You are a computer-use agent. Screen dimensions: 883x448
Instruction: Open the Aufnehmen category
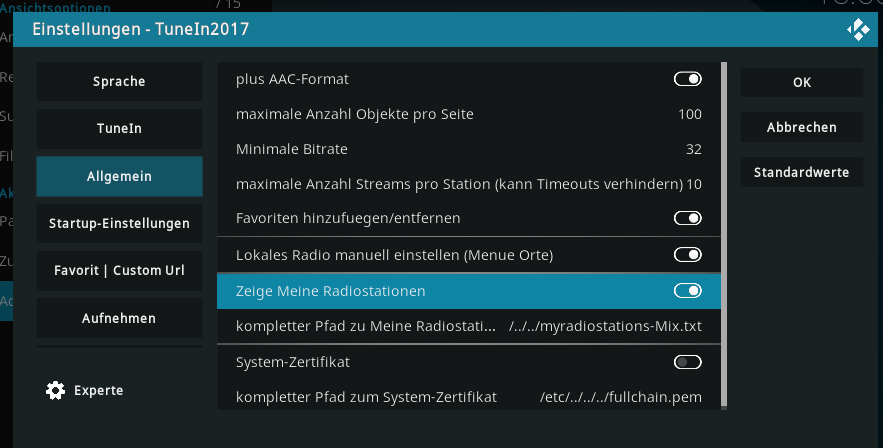pos(119,318)
